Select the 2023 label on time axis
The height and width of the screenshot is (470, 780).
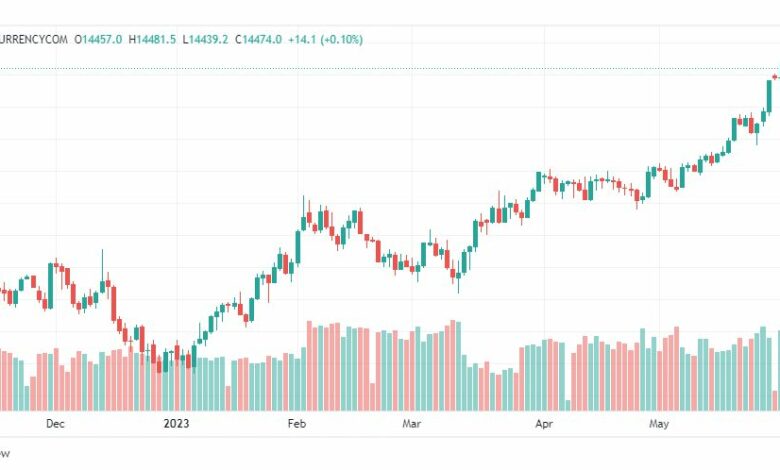[x=176, y=424]
